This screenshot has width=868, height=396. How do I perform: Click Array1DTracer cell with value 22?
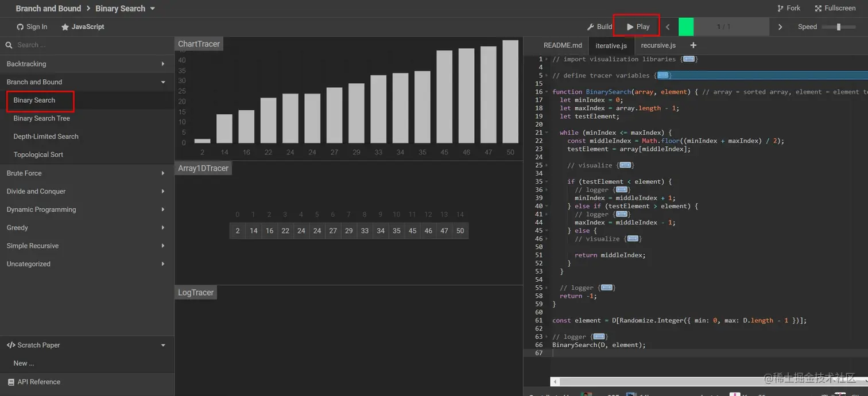pos(285,231)
